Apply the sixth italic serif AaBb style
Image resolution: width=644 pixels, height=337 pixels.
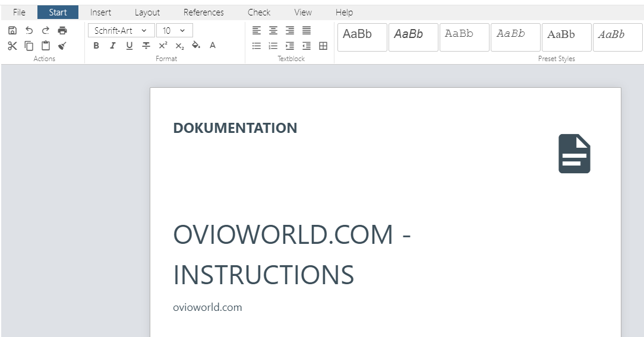pyautogui.click(x=618, y=37)
